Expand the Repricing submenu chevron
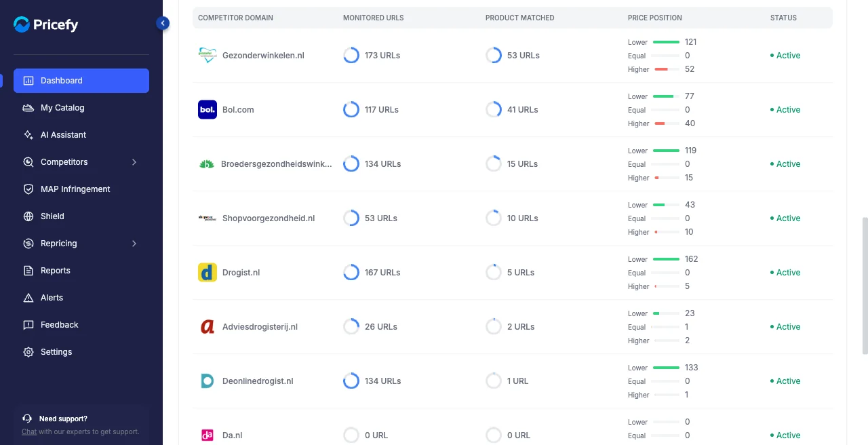The height and width of the screenshot is (445, 868). tap(134, 244)
